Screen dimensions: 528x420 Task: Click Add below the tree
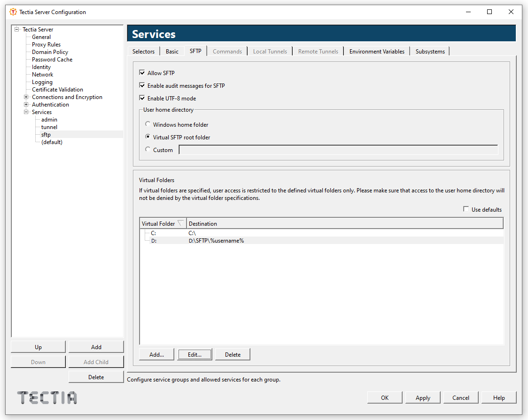point(96,347)
